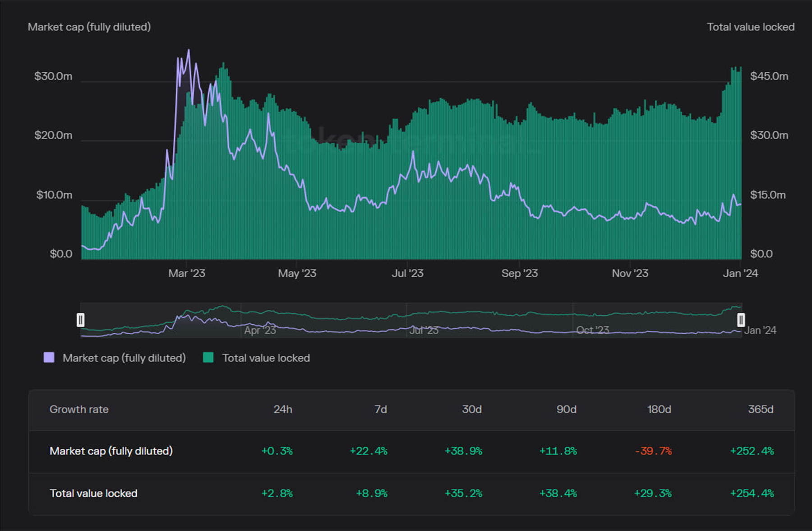Hide Market cap (fully diluted) series via legend
The width and height of the screenshot is (812, 531).
(x=124, y=358)
